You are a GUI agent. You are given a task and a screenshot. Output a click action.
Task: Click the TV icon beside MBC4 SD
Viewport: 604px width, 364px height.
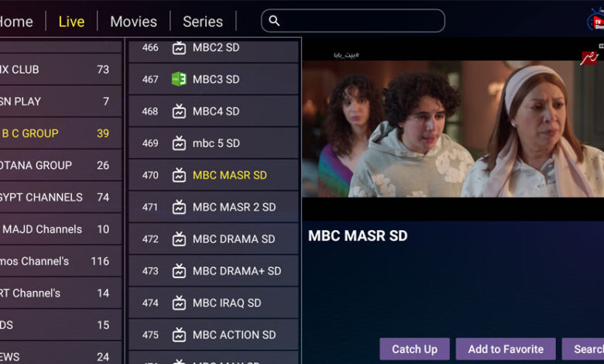(x=179, y=112)
